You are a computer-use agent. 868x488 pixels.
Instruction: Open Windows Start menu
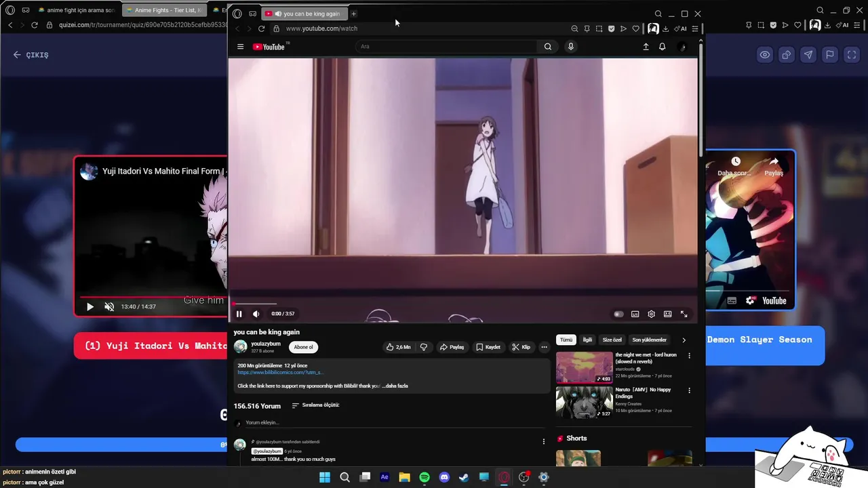[x=325, y=477]
